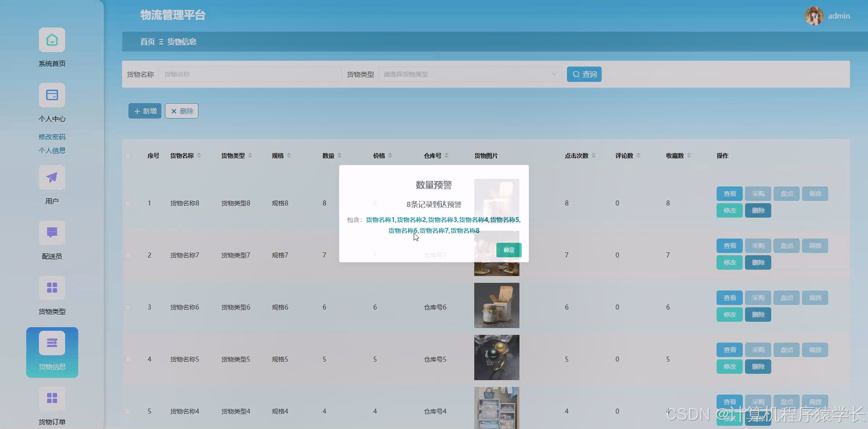This screenshot has width=868, height=429.
Task: Open the 货物类型 select dropdown
Action: (470, 74)
